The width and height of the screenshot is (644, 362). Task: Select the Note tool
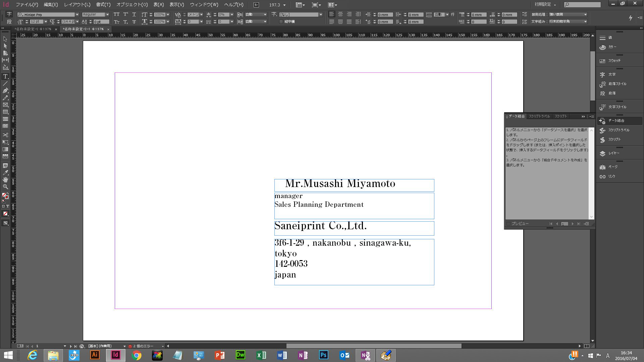(5, 166)
